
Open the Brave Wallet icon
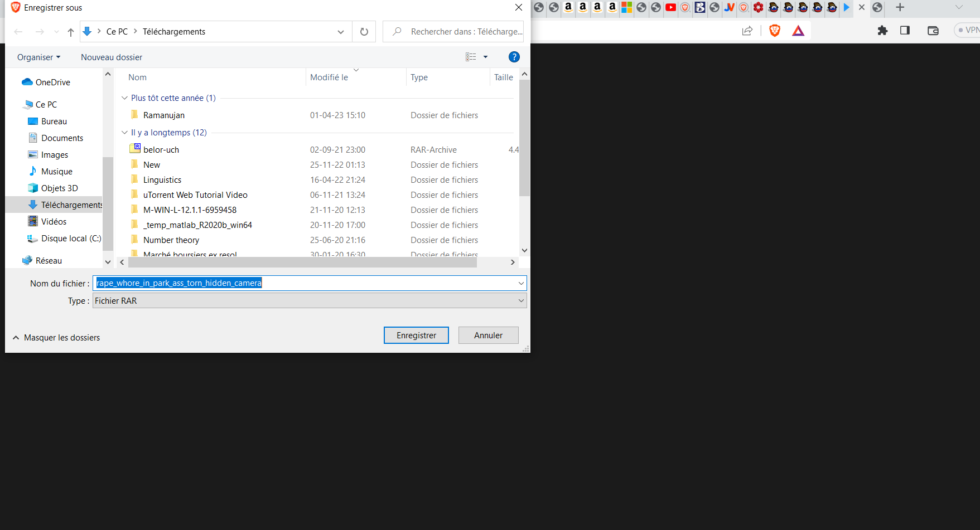click(x=933, y=31)
